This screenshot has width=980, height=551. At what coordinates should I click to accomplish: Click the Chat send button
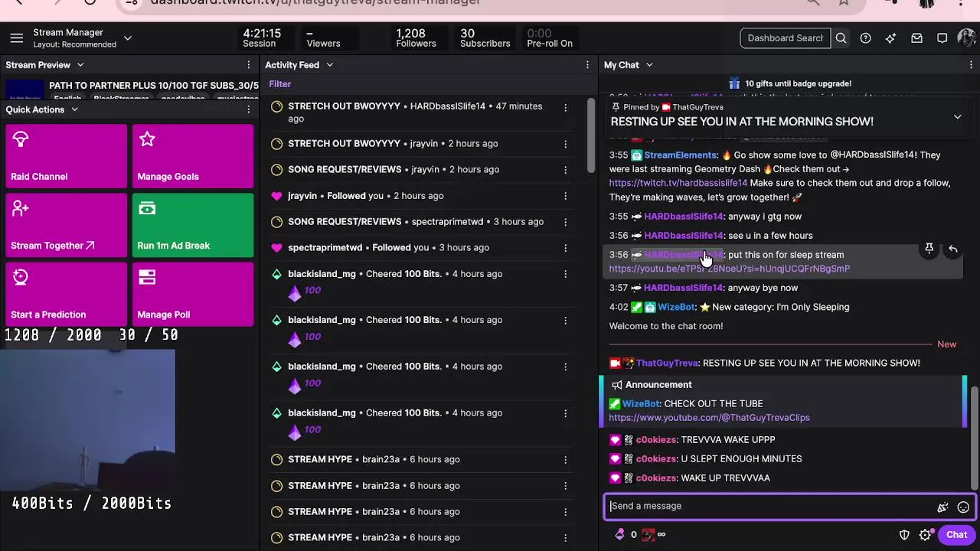point(956,535)
